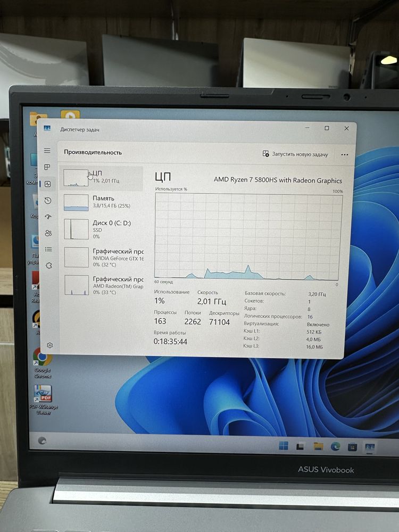The image size is (399, 532).
Task: Close the Диспетчер задач window
Action: click(x=346, y=128)
